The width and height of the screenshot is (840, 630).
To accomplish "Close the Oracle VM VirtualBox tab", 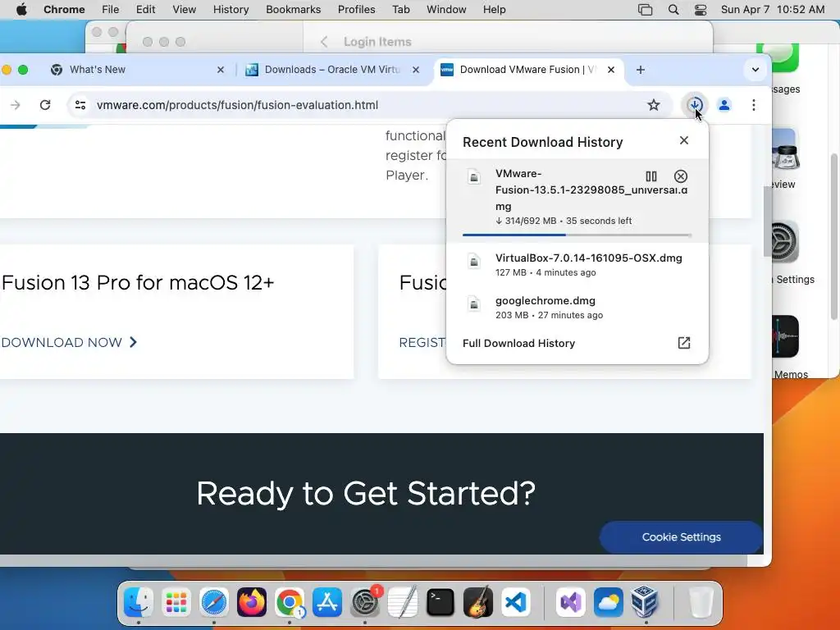I will [x=415, y=70].
